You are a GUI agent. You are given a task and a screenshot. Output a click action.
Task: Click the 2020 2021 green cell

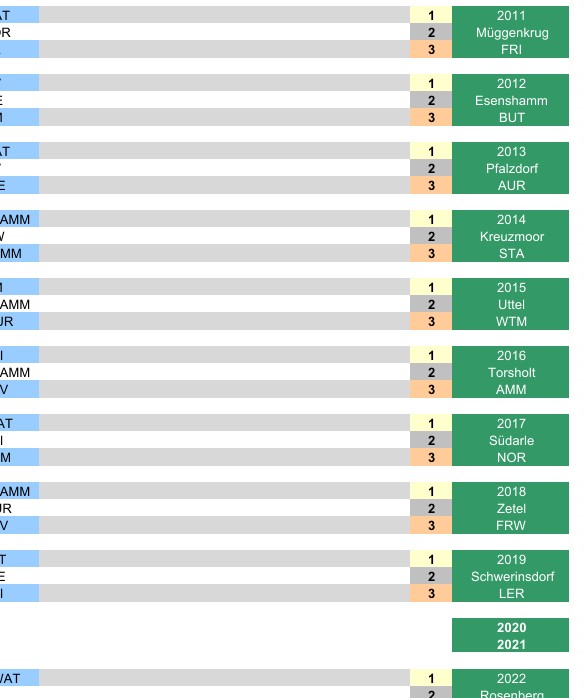pyautogui.click(x=510, y=635)
